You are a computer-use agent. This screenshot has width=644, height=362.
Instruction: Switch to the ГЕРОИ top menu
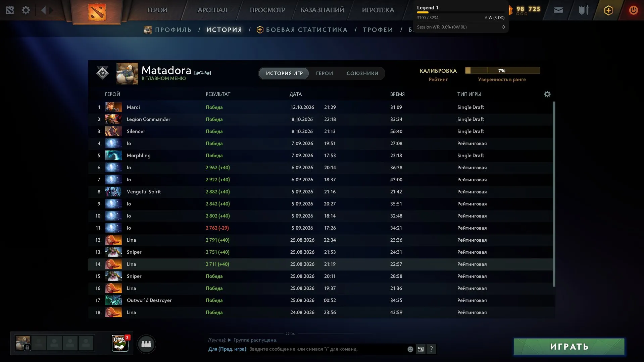pos(157,10)
